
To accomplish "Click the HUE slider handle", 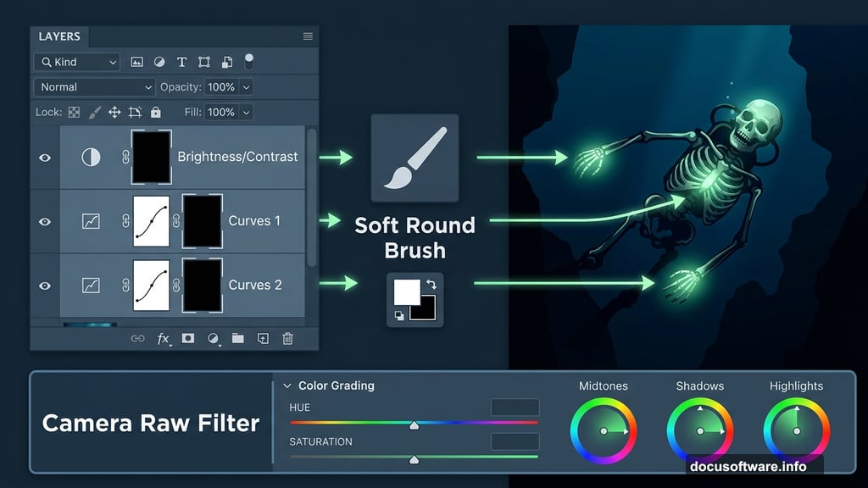I will click(414, 424).
